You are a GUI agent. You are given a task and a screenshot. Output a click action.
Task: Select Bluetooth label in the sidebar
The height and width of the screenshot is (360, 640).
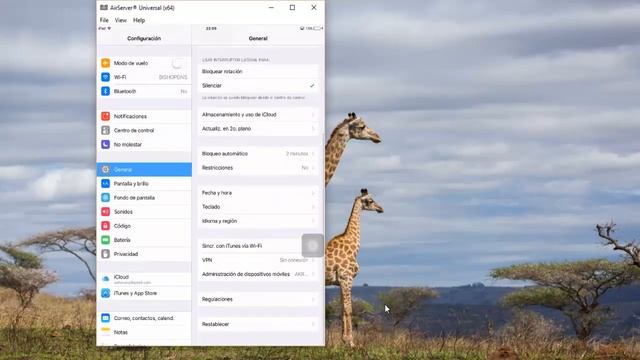pos(125,91)
